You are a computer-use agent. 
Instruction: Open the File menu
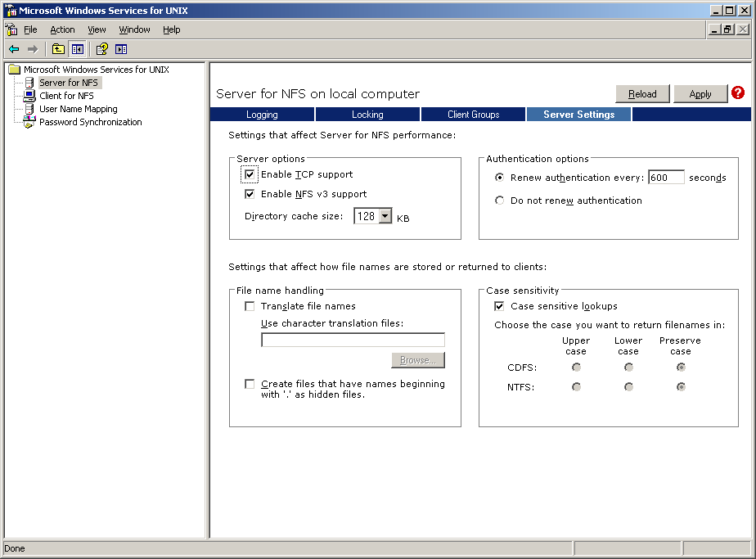tap(30, 29)
